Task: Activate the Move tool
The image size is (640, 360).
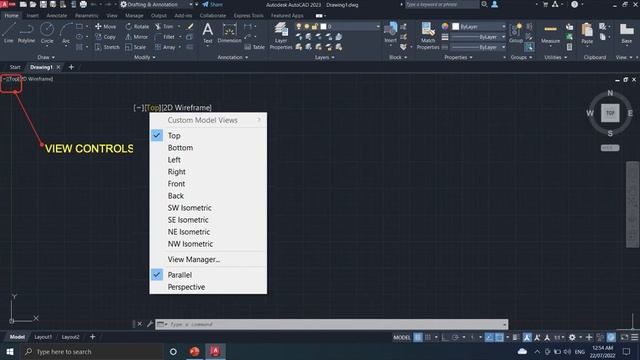Action: tap(105, 27)
